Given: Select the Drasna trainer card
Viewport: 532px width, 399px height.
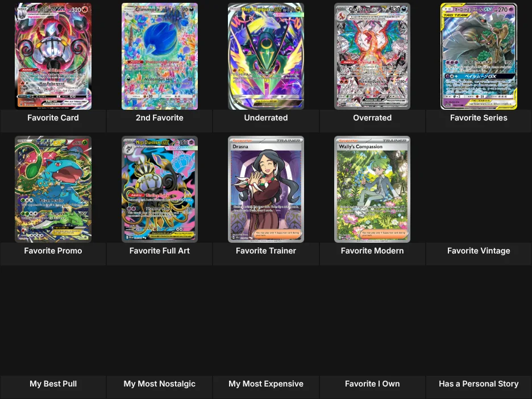Looking at the screenshot, I should click(x=266, y=189).
